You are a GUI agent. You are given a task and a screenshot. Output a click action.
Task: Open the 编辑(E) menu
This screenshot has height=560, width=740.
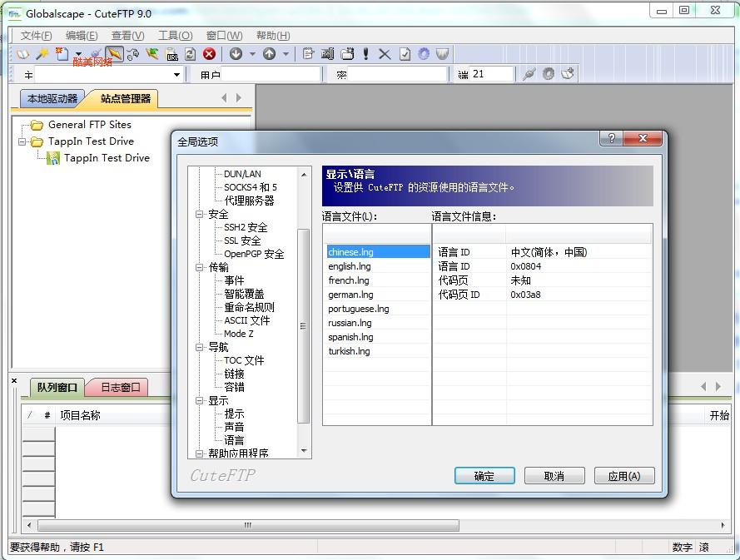(x=82, y=36)
